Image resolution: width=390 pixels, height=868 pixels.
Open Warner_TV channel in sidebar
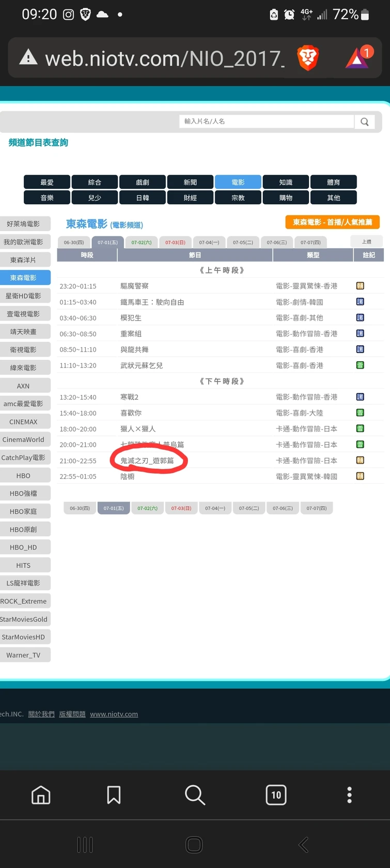(x=24, y=655)
